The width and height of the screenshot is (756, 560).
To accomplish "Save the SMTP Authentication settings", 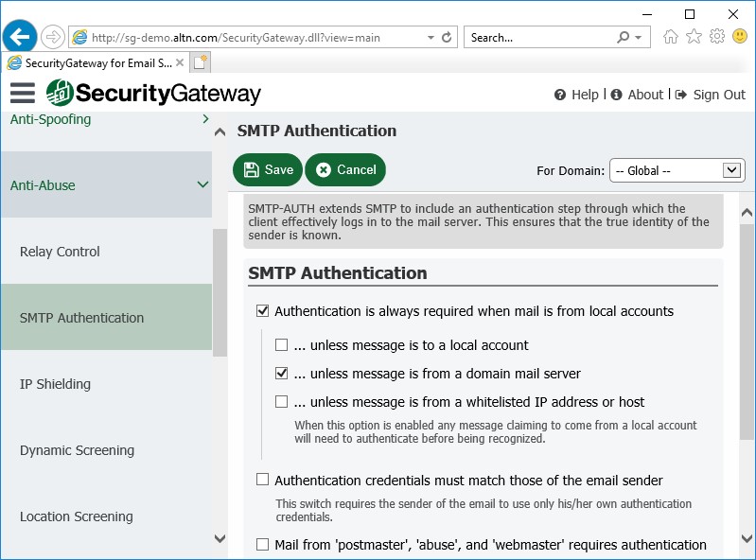I will click(268, 169).
